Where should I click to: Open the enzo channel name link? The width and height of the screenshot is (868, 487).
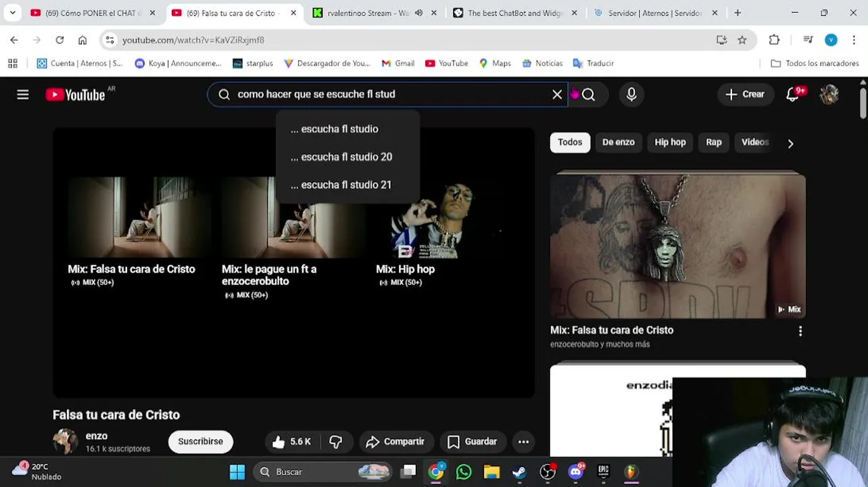pyautogui.click(x=97, y=436)
